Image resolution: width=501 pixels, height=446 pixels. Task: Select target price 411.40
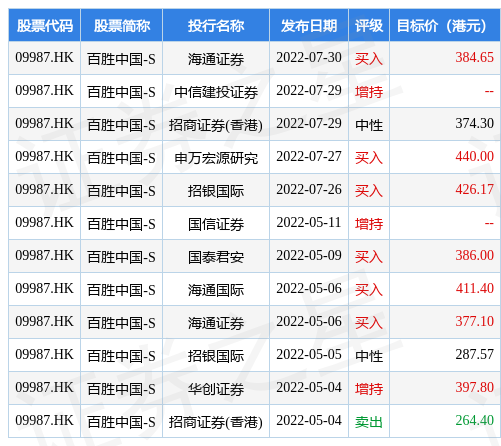pos(475,288)
